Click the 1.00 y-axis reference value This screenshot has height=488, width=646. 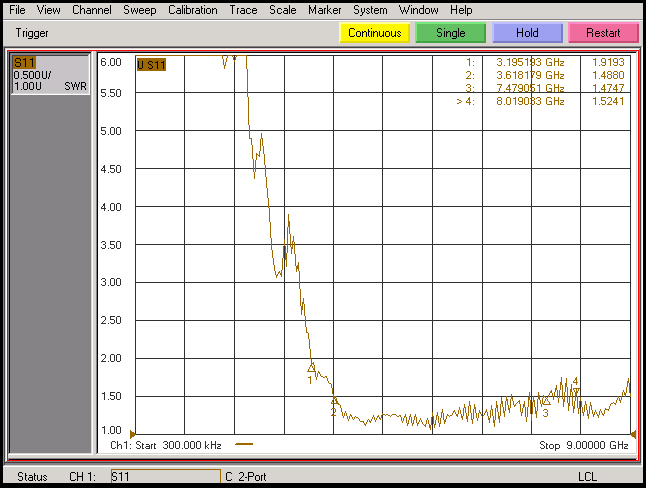[111, 430]
